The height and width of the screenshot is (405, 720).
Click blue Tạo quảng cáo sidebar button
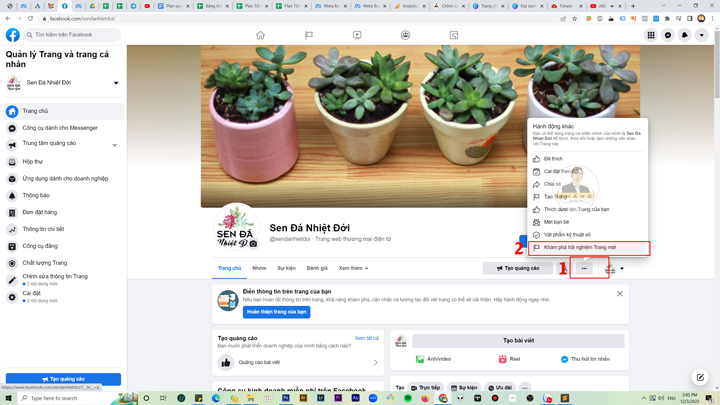pyautogui.click(x=63, y=379)
